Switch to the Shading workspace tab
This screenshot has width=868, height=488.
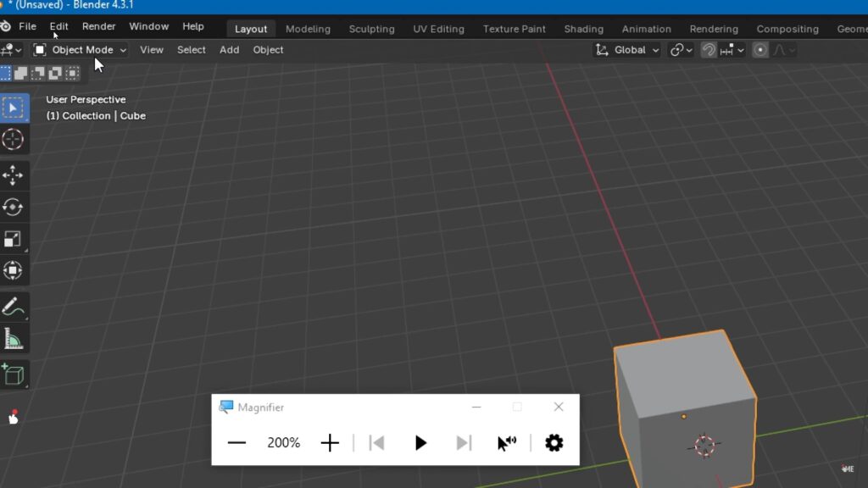583,29
